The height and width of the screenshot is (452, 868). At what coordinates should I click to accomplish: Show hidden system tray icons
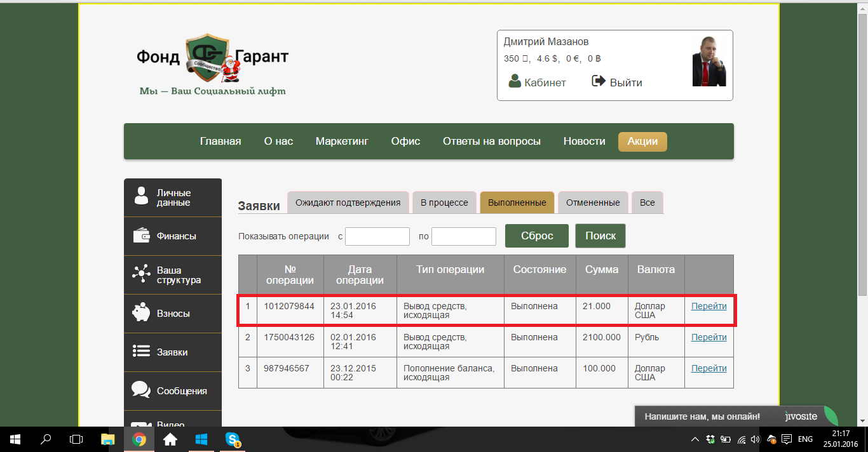coord(695,439)
